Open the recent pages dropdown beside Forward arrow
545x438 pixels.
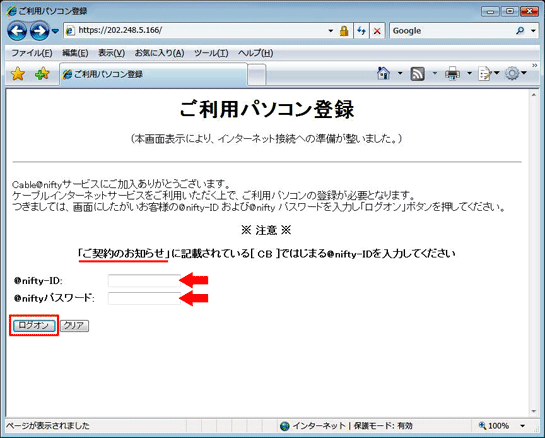point(55,31)
